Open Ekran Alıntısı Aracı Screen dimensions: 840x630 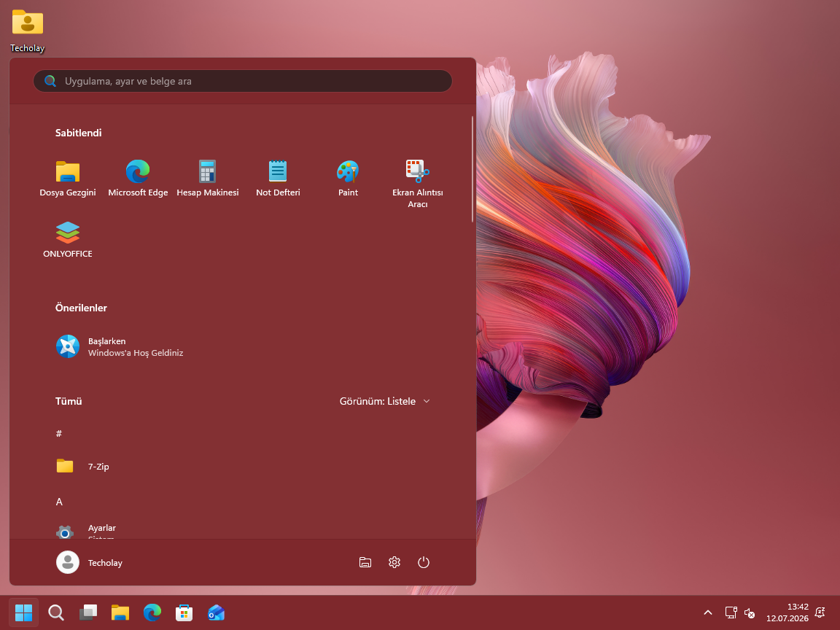417,184
